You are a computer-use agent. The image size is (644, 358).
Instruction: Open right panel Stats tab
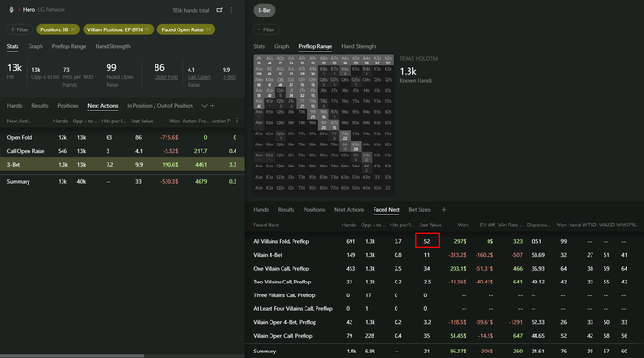click(259, 46)
